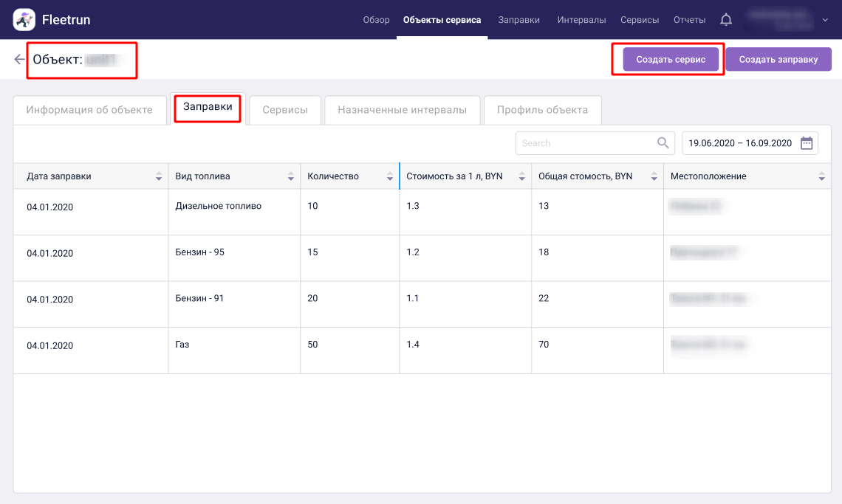Viewport: 842px width, 504px height.
Task: Click the search magnifier icon
Action: point(663,143)
